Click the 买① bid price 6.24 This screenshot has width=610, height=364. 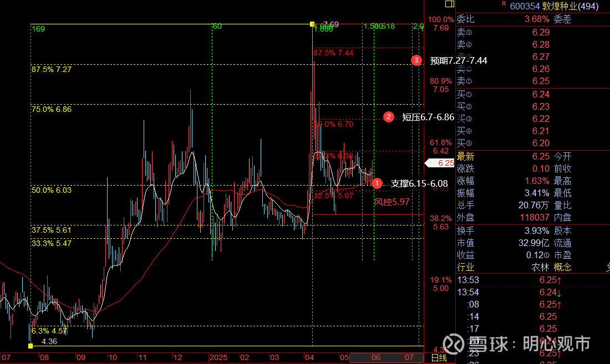point(541,94)
